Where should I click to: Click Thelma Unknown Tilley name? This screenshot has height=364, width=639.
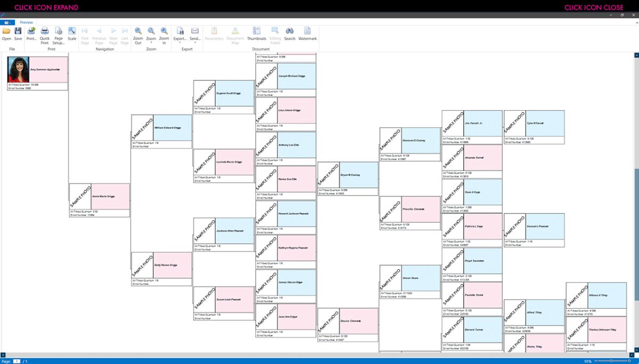point(602,329)
